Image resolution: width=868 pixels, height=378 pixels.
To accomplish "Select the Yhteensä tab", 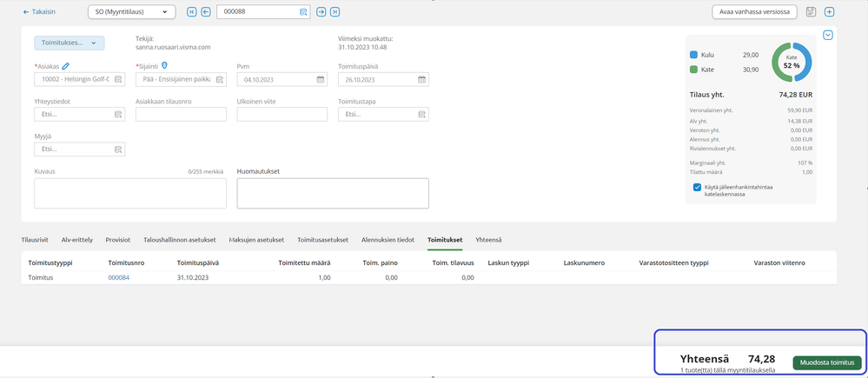I will (488, 239).
